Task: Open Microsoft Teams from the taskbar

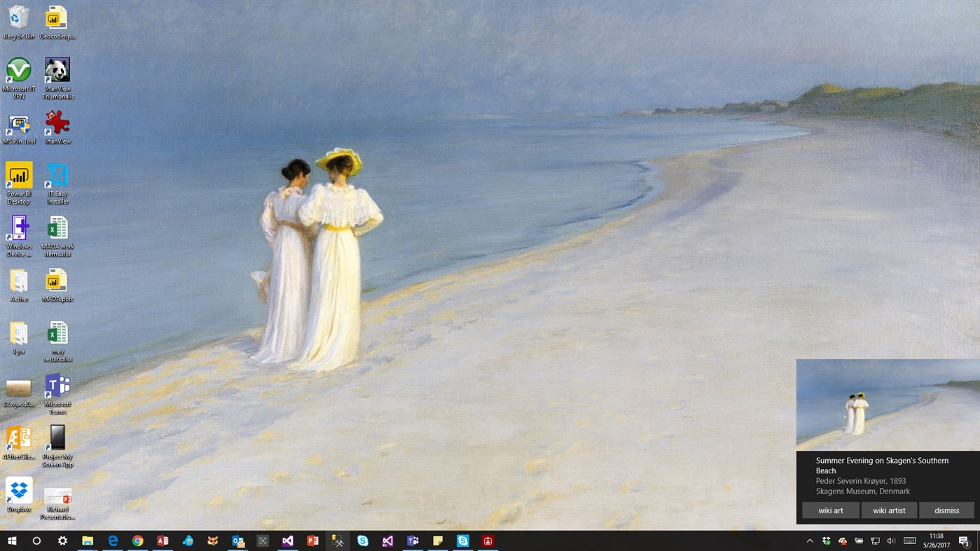Action: tap(413, 540)
